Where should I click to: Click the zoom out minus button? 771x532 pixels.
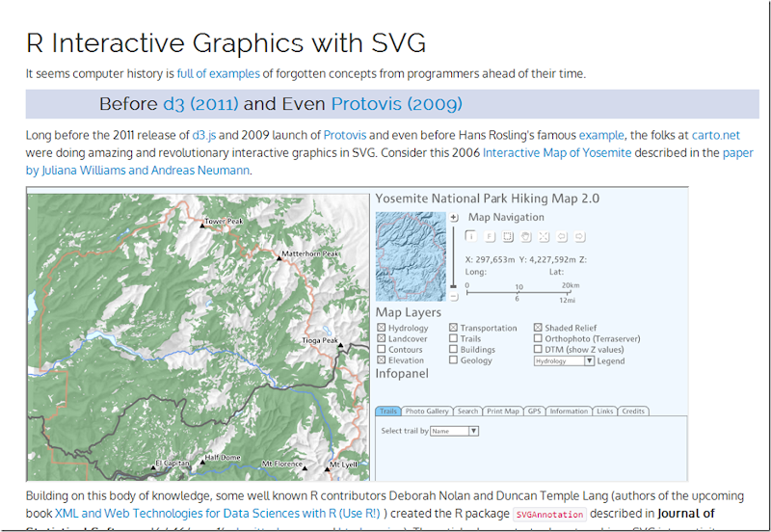coord(453,297)
